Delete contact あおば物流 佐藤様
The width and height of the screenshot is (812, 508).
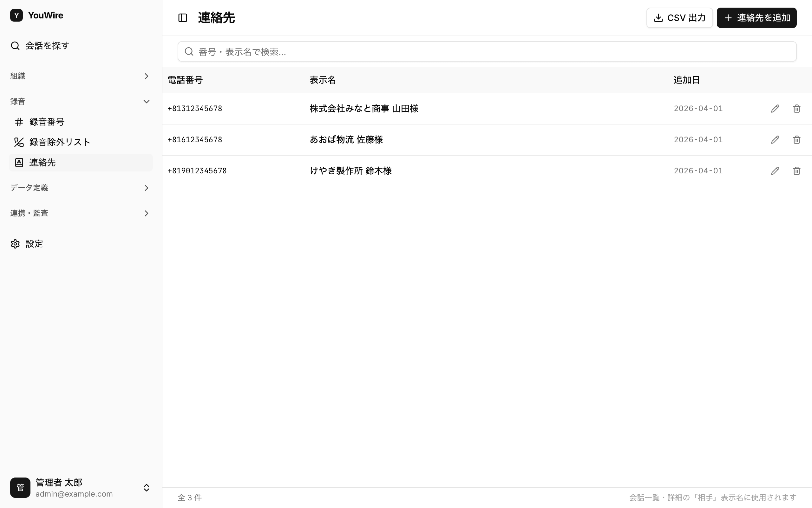796,140
